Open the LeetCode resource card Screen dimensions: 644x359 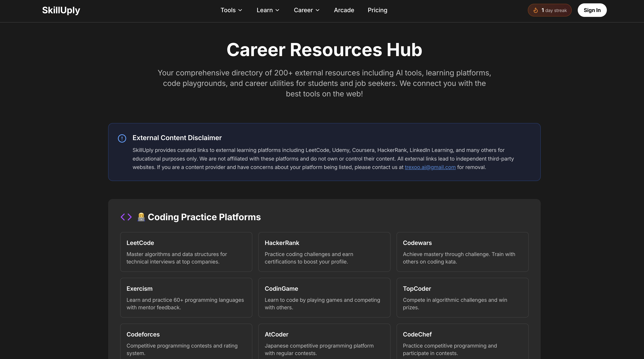[186, 252]
